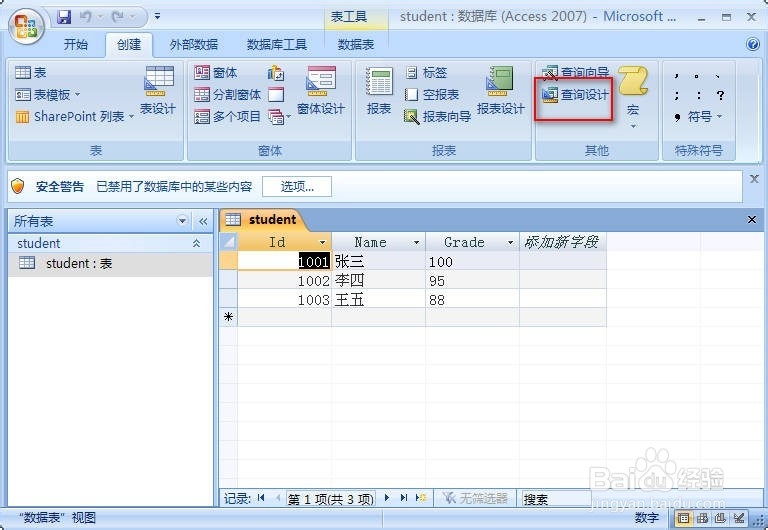Launch the 报表向导 button
The width and height of the screenshot is (768, 530).
coord(438,117)
